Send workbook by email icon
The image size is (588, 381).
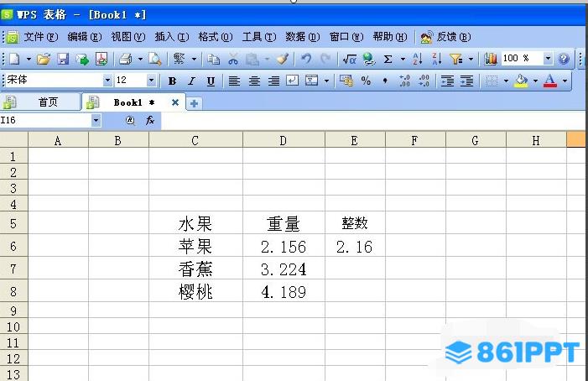[82, 59]
